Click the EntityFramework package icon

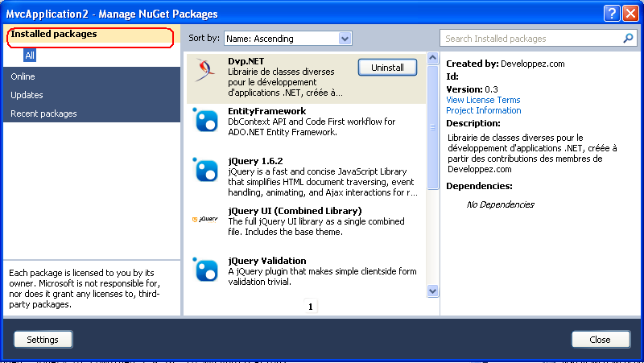pyautogui.click(x=206, y=121)
